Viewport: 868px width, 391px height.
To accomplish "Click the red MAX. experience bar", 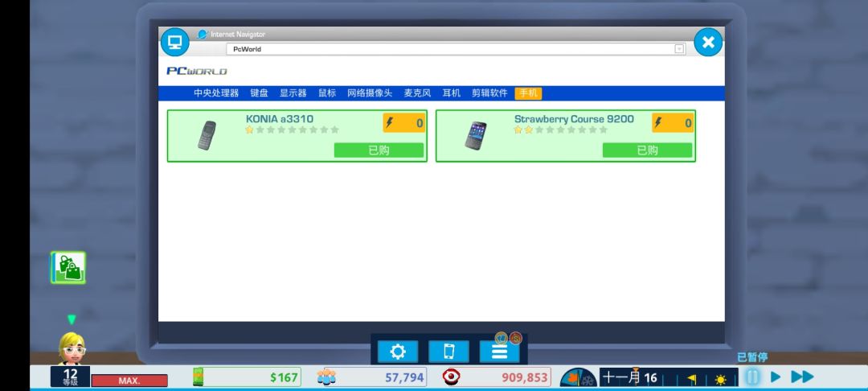I will point(129,381).
